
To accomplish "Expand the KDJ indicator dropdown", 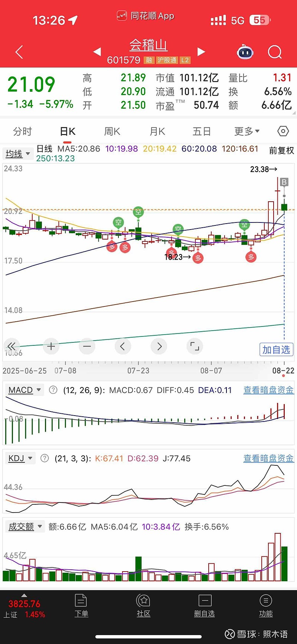I will pyautogui.click(x=20, y=458).
